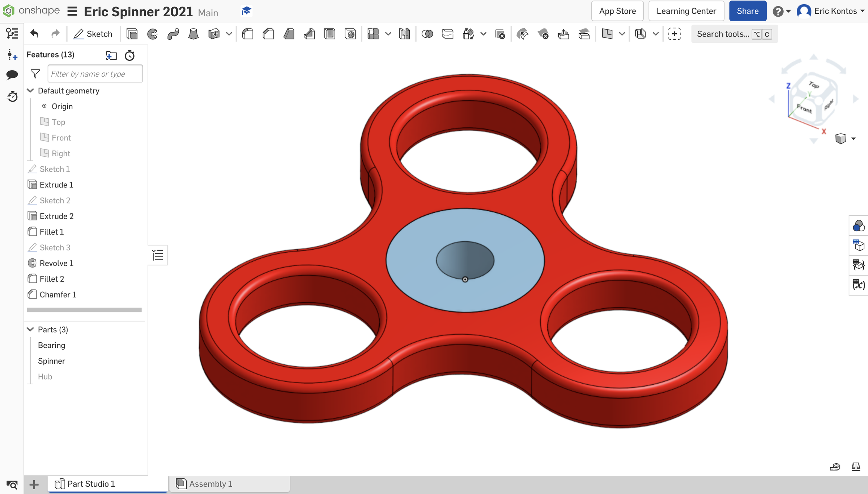Click the Filter by name or type field
The width and height of the screenshot is (868, 494).
95,73
